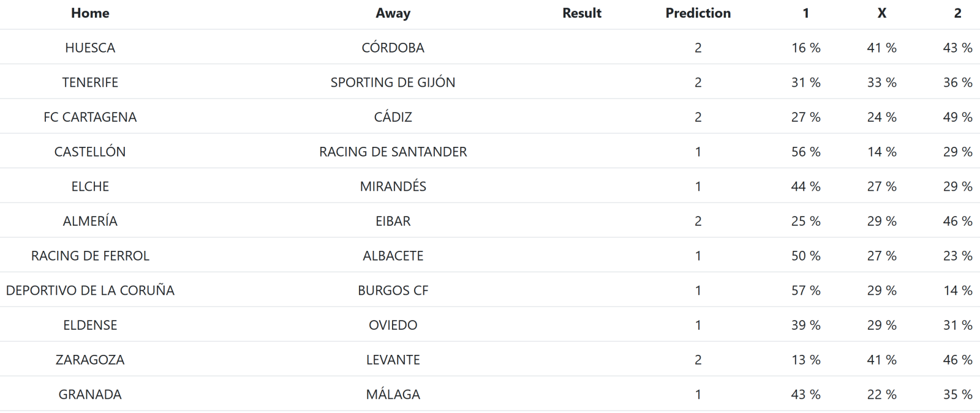Click the 56 % value for CASTELLÓN
Image resolution: width=980 pixels, height=413 pixels.
(805, 152)
